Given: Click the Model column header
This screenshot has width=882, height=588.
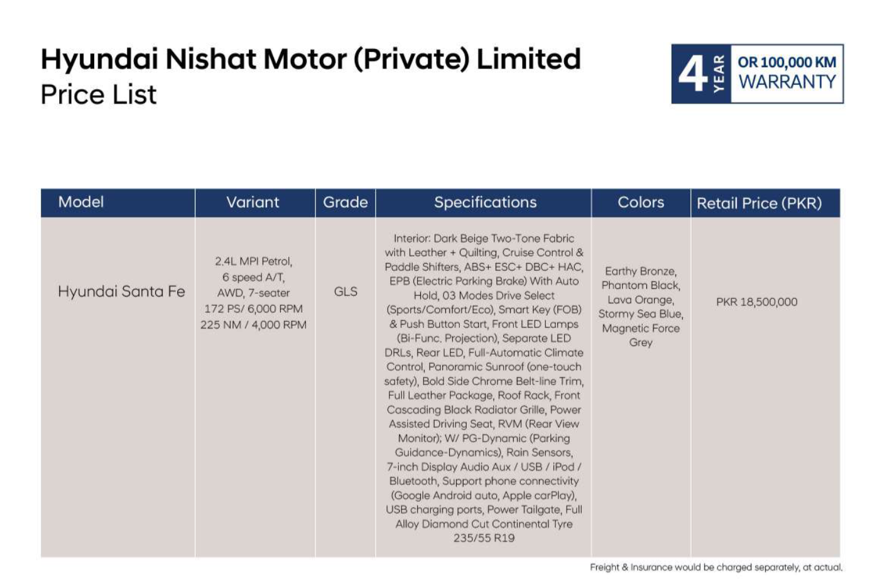Looking at the screenshot, I should [x=81, y=202].
